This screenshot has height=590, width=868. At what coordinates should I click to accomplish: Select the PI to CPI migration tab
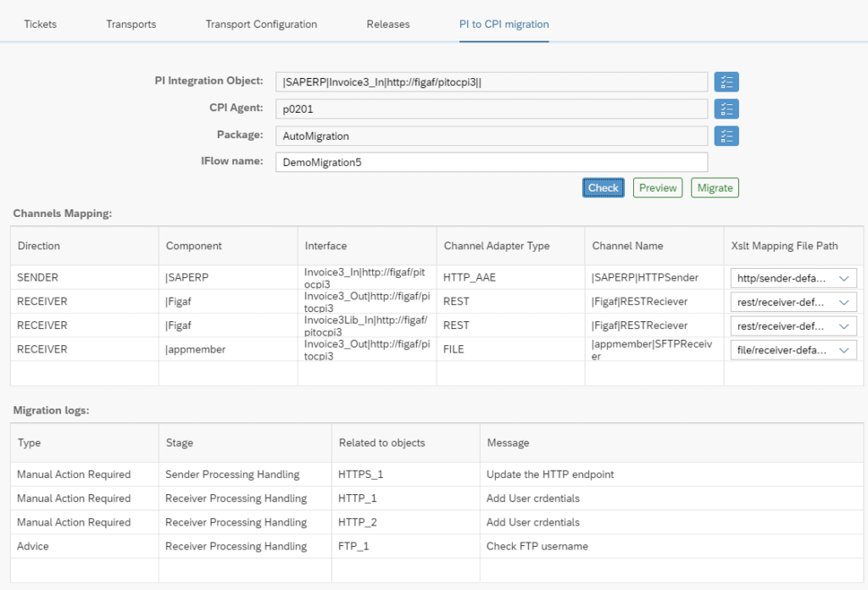504,25
